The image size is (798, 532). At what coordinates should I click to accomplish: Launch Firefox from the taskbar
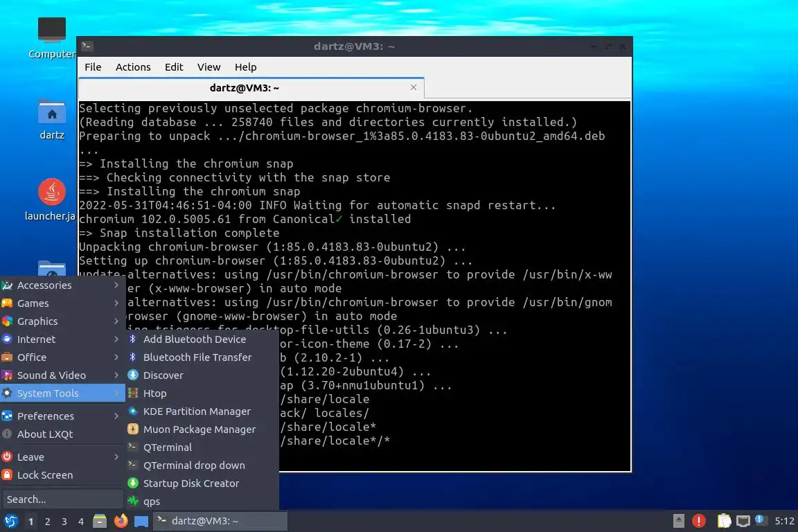[121, 521]
